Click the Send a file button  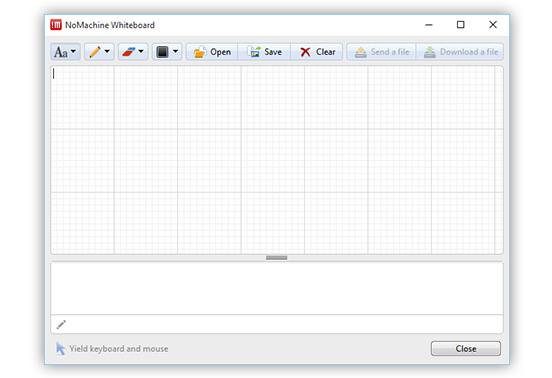pos(382,52)
